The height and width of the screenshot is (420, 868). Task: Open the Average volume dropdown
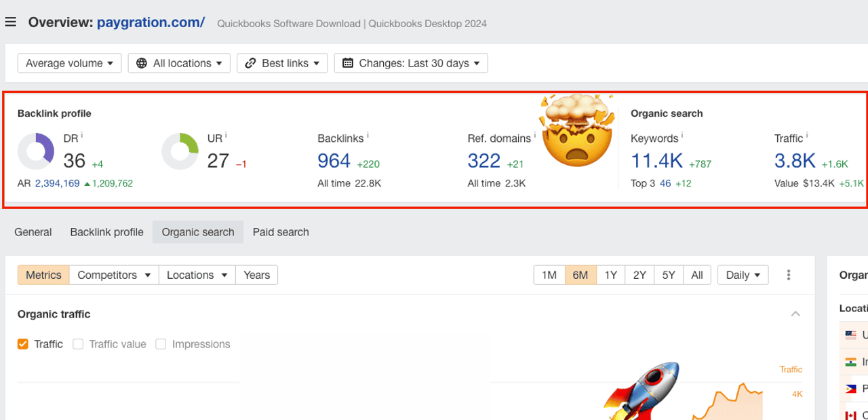coord(69,63)
